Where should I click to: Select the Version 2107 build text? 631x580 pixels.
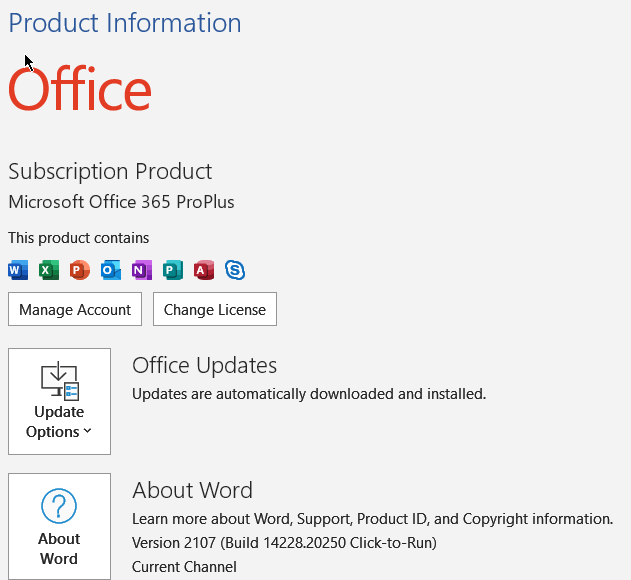pyautogui.click(x=284, y=543)
